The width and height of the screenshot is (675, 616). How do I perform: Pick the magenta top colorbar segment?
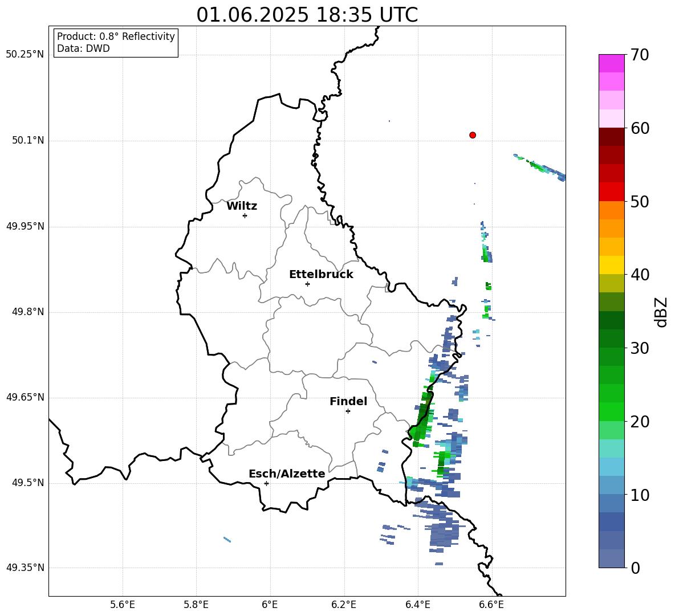pos(612,64)
